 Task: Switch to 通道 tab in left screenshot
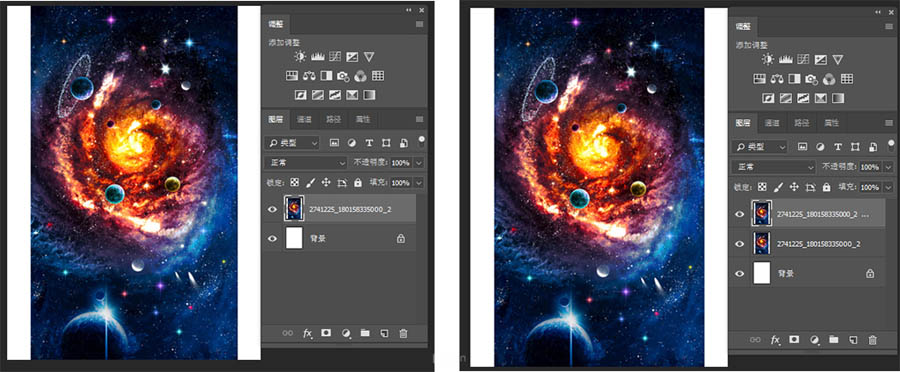point(304,119)
